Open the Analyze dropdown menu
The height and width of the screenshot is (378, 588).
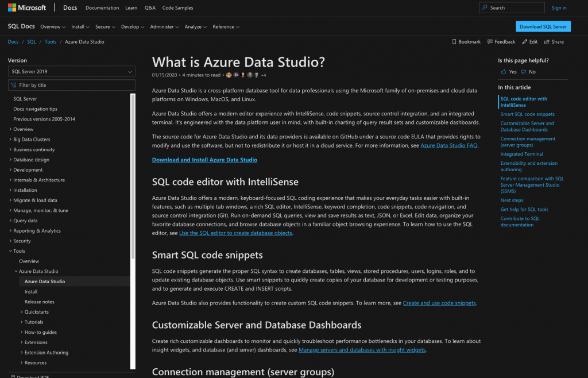[x=195, y=26]
